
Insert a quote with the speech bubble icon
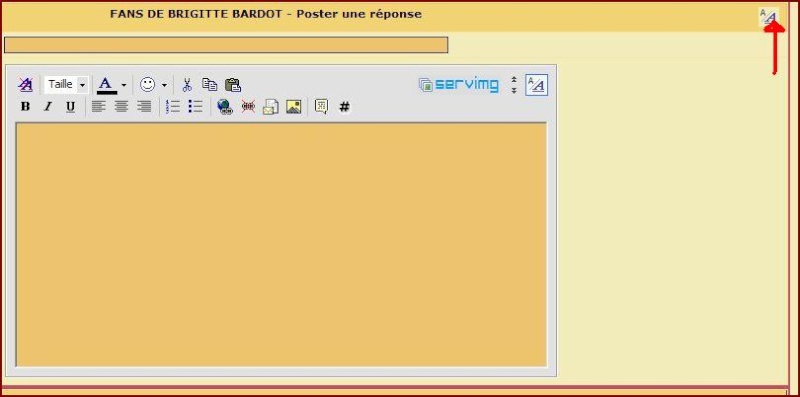click(x=321, y=107)
